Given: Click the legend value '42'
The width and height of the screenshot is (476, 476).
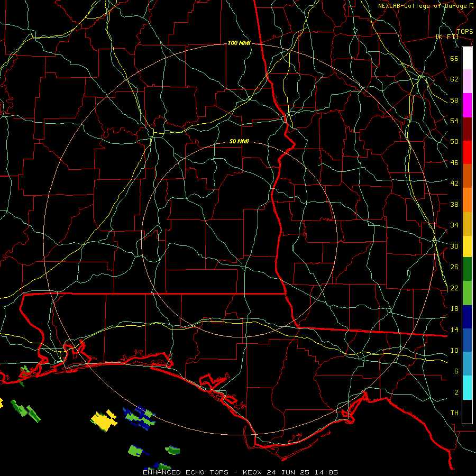Looking at the screenshot, I should coord(454,184).
